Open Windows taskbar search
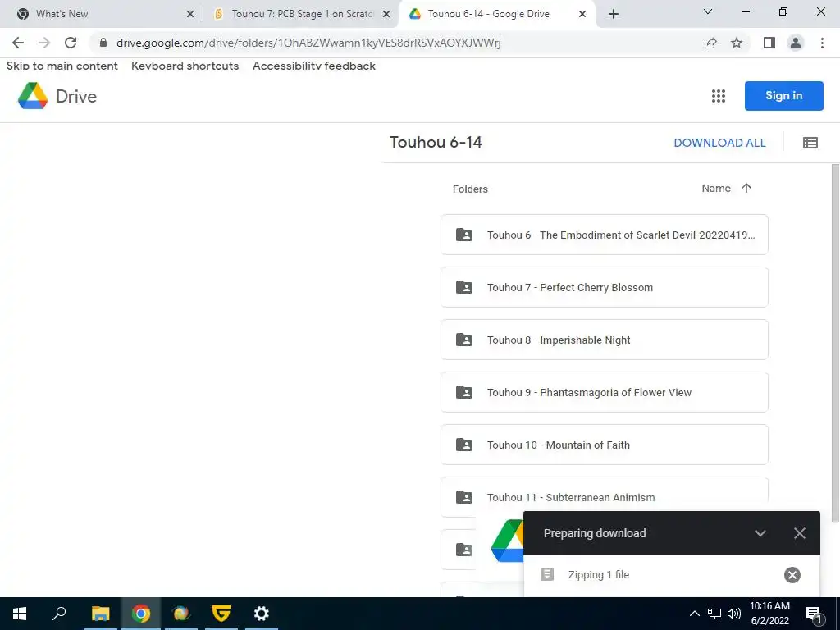 coord(59,614)
